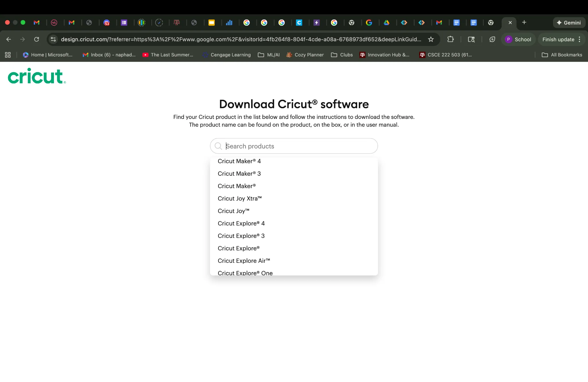
Task: Switch to the Texas A&M tab
Action: tap(177, 22)
